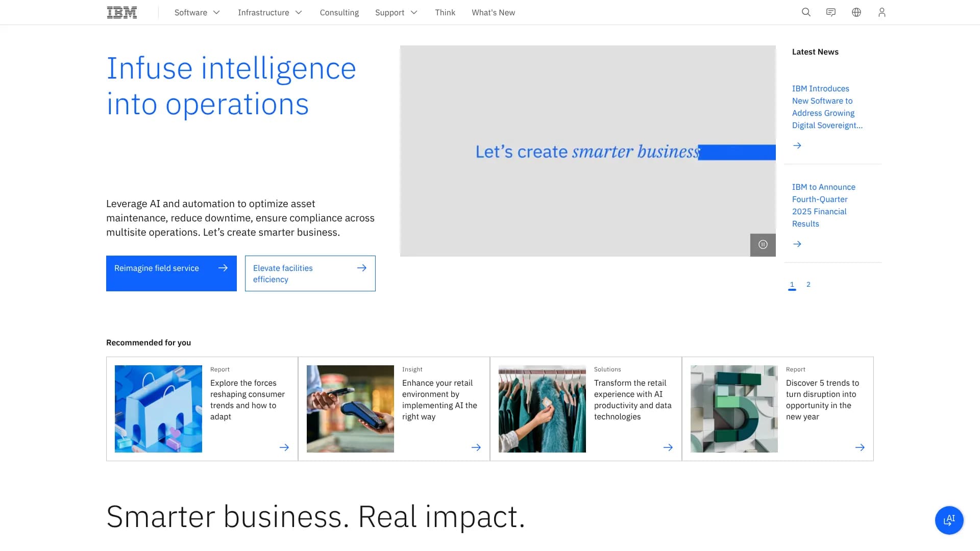The height and width of the screenshot is (551, 980).
Task: Click the arrow on the retail AI insight card
Action: (476, 447)
